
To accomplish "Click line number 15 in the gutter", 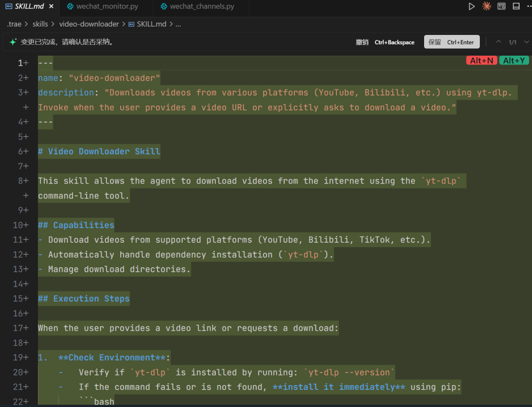I will (x=18, y=299).
